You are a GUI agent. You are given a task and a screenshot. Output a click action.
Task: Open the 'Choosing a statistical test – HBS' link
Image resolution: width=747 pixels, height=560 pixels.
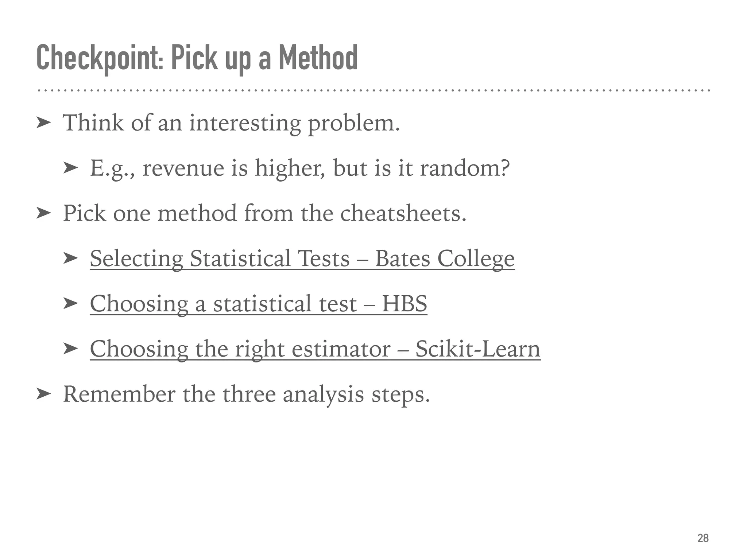click(258, 304)
